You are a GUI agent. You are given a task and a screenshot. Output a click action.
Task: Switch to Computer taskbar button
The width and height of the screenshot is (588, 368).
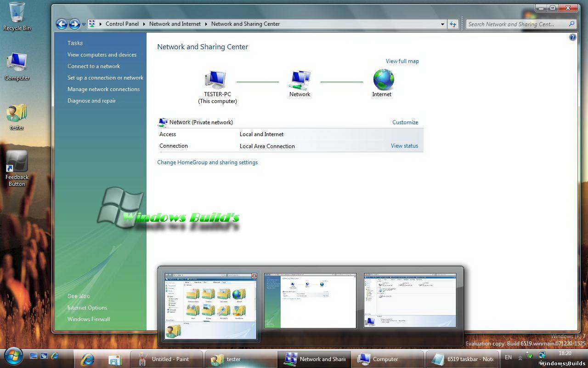pyautogui.click(x=388, y=359)
